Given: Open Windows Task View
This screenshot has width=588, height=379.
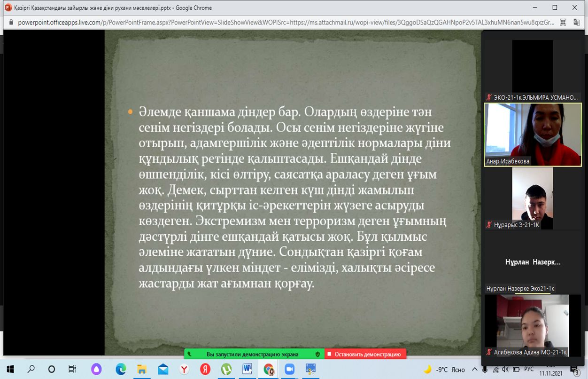Looking at the screenshot, I should tap(72, 369).
